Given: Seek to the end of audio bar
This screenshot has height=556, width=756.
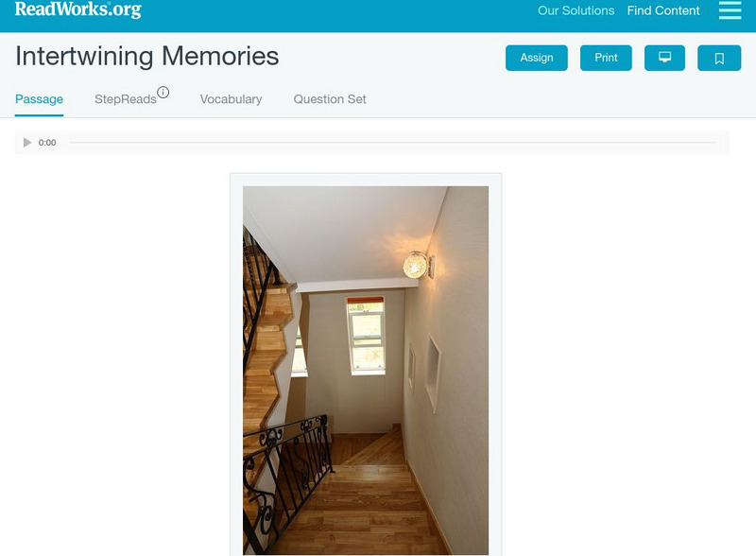Looking at the screenshot, I should (x=714, y=143).
